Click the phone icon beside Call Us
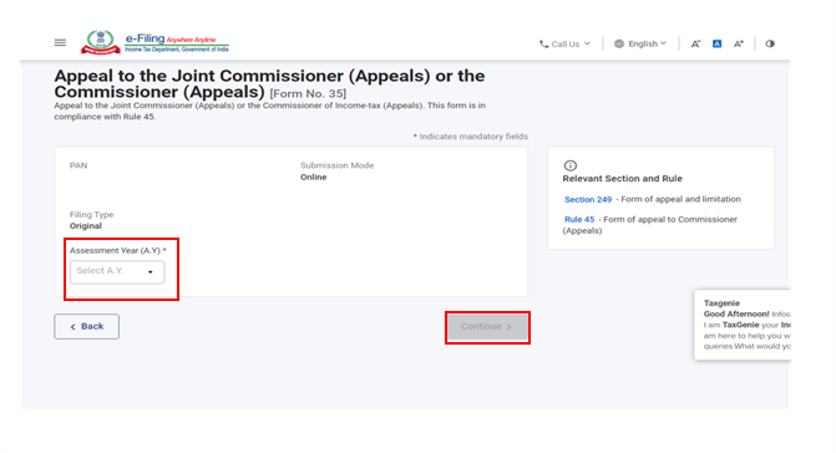Screen dimensions: 836x453 pos(544,44)
